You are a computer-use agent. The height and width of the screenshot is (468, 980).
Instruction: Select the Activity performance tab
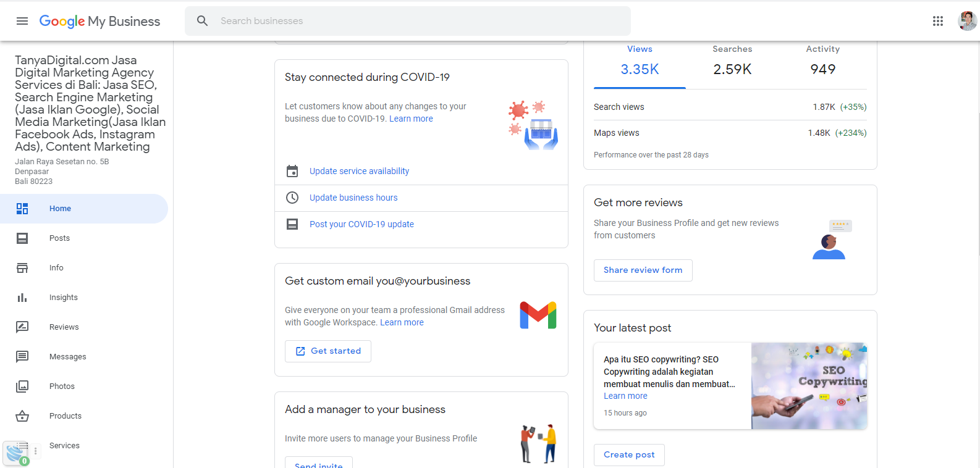point(822,64)
